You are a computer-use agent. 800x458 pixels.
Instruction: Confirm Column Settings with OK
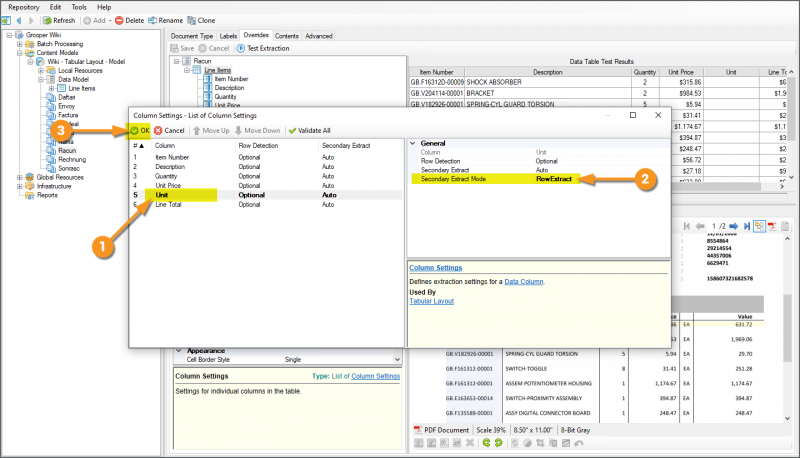pyautogui.click(x=139, y=130)
